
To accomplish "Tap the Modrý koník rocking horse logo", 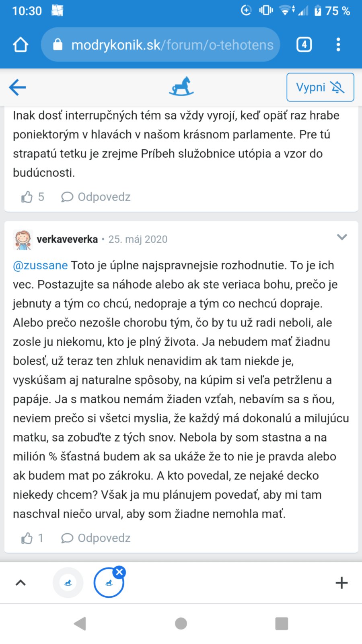I will (x=181, y=87).
